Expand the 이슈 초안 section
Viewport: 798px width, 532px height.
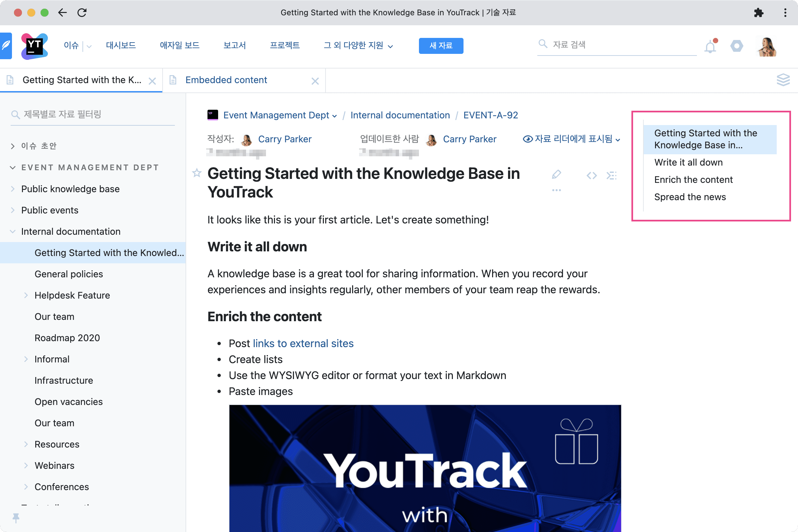coord(13,146)
